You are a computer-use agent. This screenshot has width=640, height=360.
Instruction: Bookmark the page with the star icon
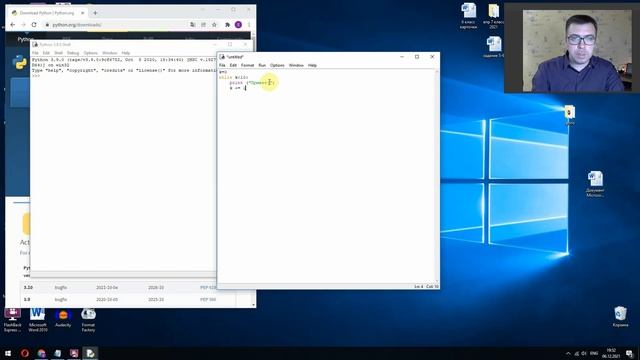(x=214, y=25)
